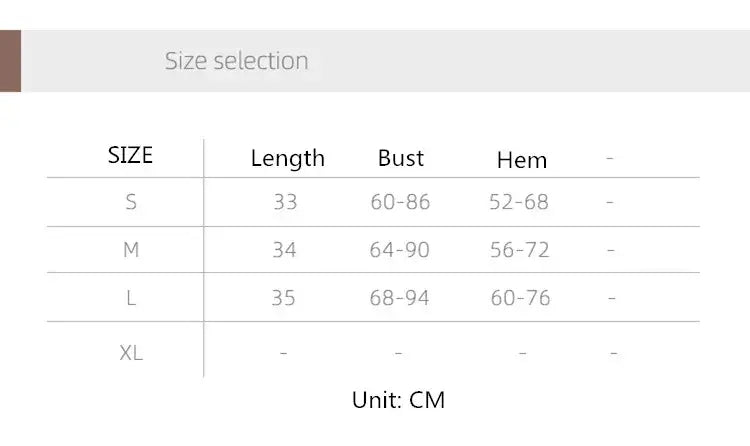
Task: Pick the XL size row label
Action: point(131,352)
